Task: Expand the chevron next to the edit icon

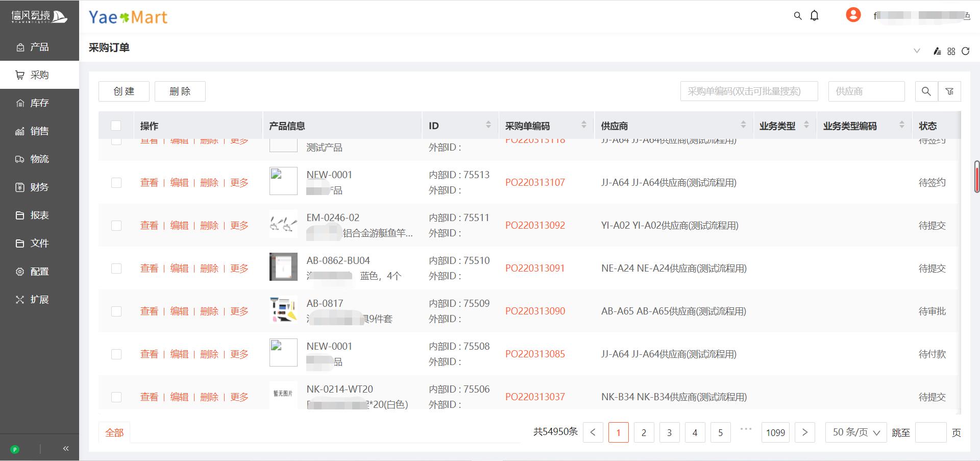Action: click(x=917, y=51)
